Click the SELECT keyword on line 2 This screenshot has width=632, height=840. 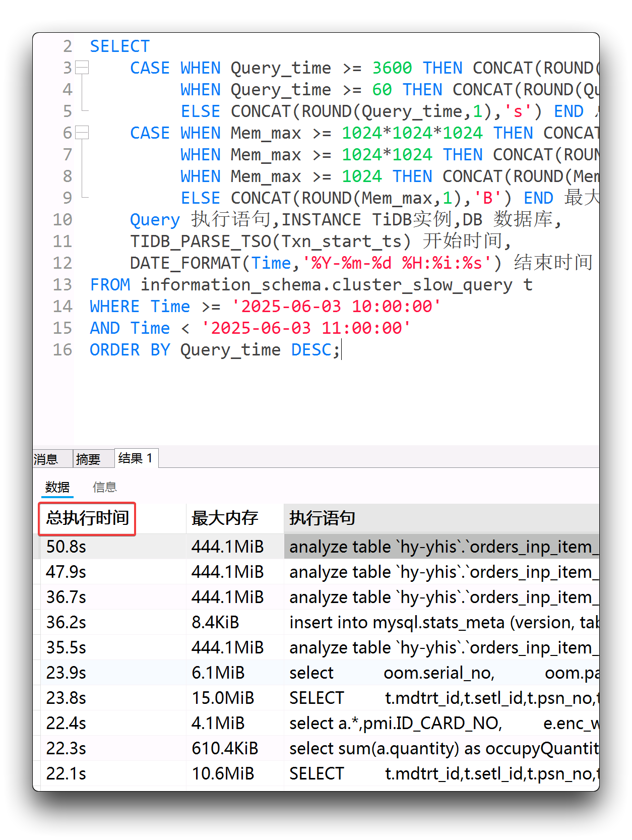pyautogui.click(x=119, y=46)
